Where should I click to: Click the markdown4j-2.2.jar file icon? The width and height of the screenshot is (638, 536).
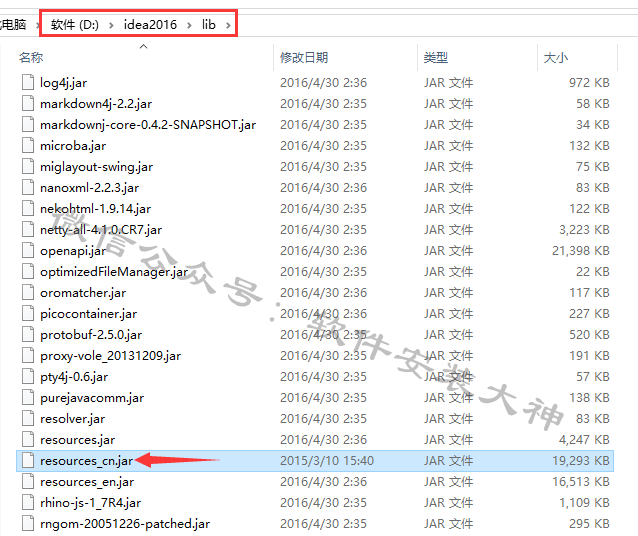tap(28, 103)
